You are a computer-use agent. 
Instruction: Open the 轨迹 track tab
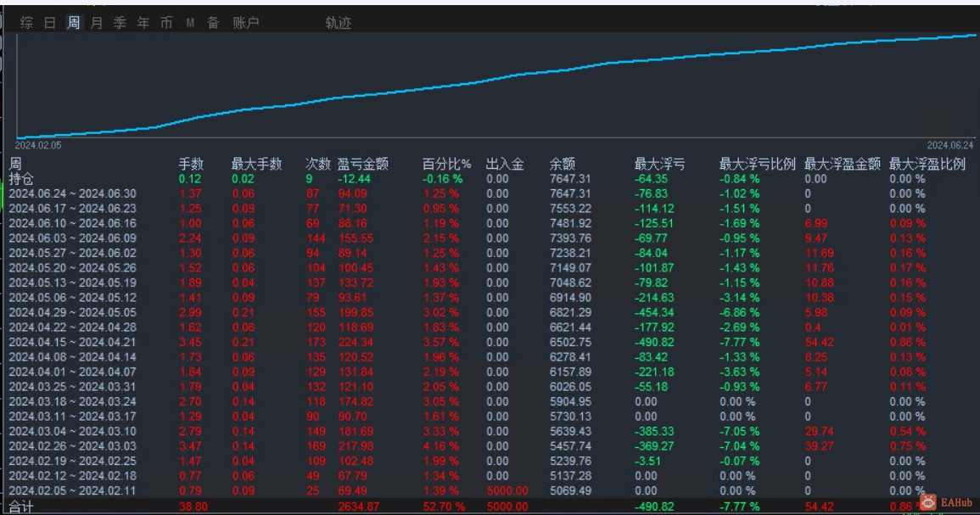click(339, 23)
